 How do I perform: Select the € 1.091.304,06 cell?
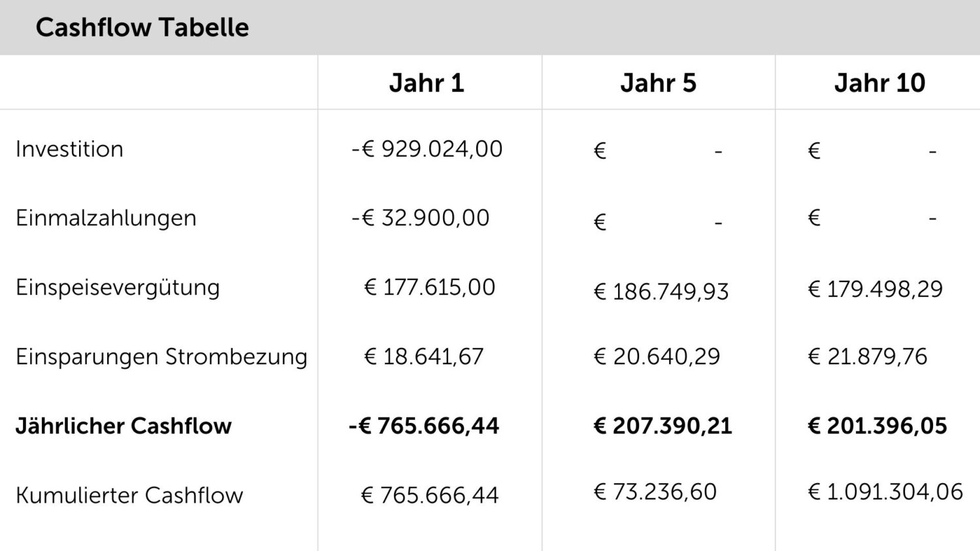885,491
